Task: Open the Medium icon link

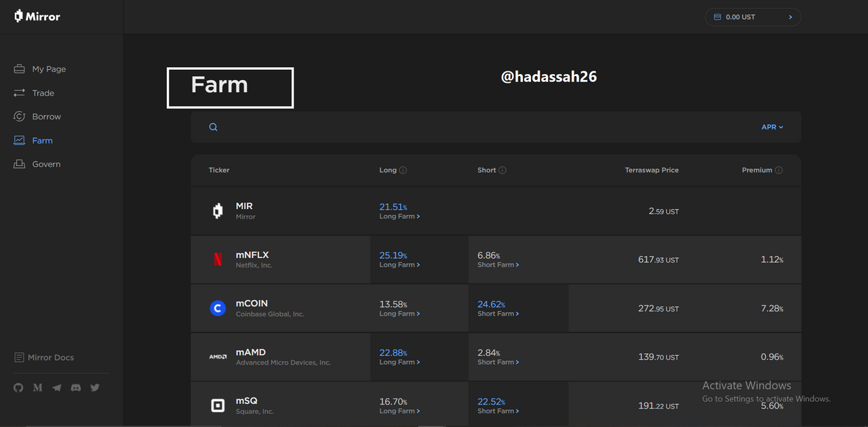Action: pos(38,388)
